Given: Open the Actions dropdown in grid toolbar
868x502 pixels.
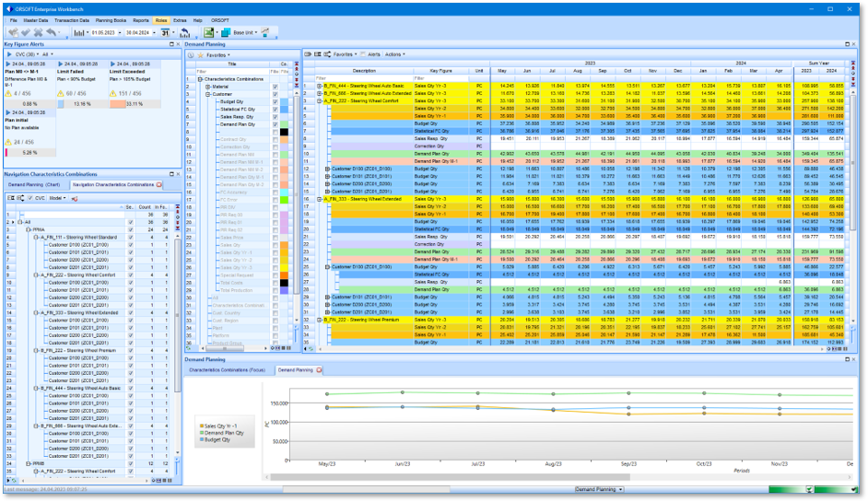Looking at the screenshot, I should [394, 54].
